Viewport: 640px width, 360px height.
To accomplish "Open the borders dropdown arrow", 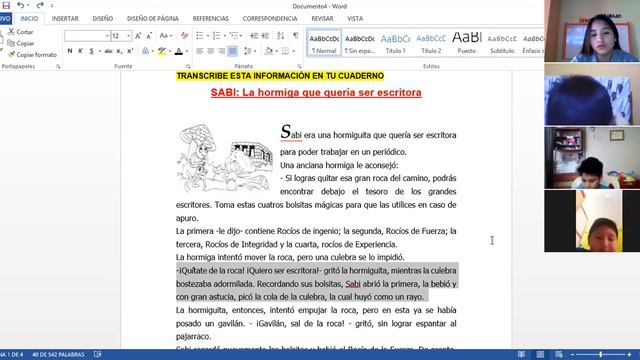I will point(293,51).
